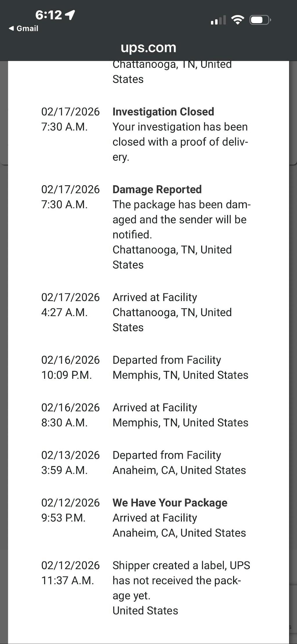Click Arrived at Facility Memphis entry

coord(180,415)
